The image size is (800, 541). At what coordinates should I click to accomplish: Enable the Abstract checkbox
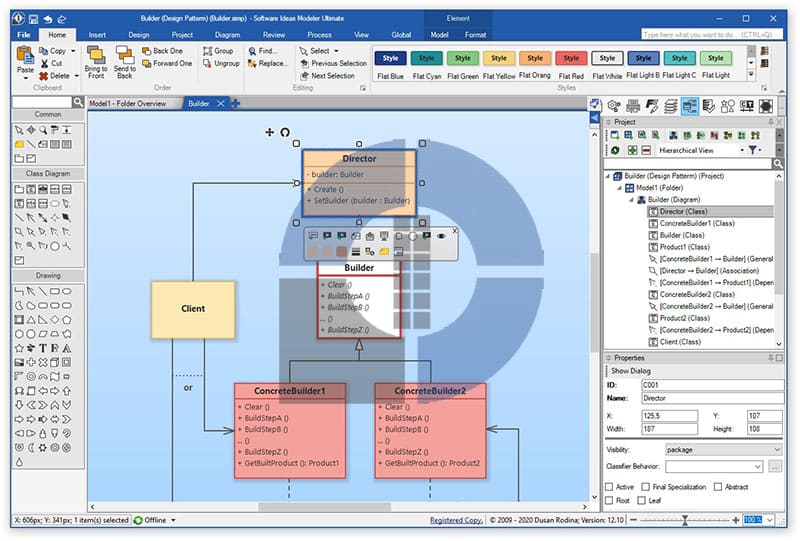coord(718,487)
